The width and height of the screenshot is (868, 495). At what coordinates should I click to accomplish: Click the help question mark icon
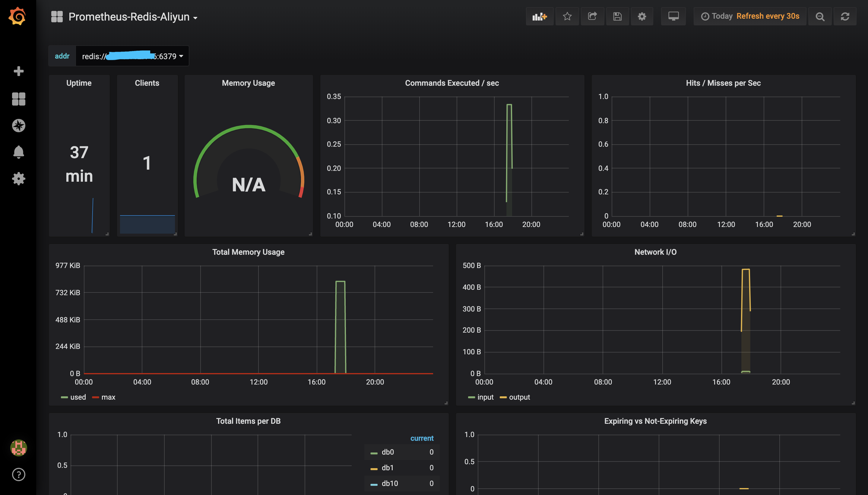pos(17,474)
